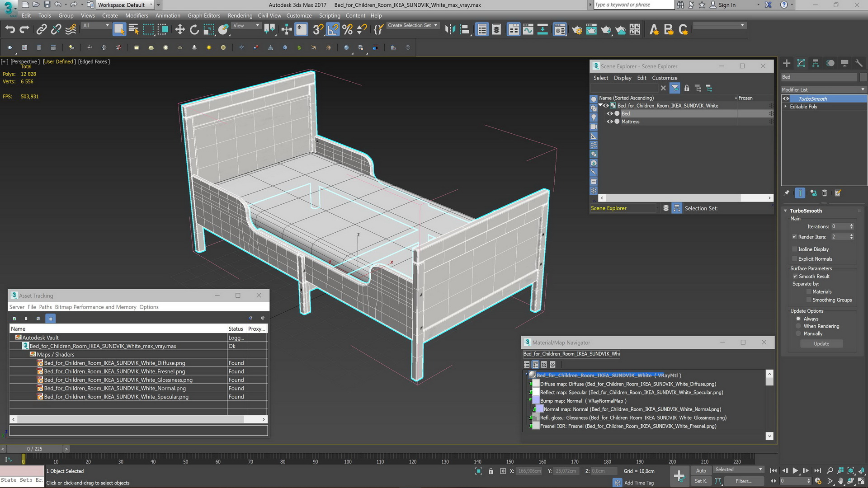Click the time slider at frame 0/225
Screen dimensions: 868x488
pos(34,449)
